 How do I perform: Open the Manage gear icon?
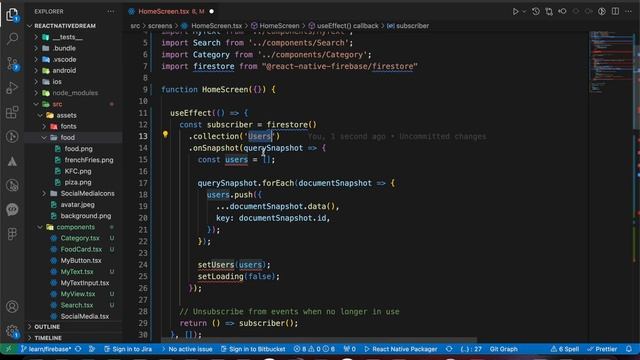coord(12,331)
